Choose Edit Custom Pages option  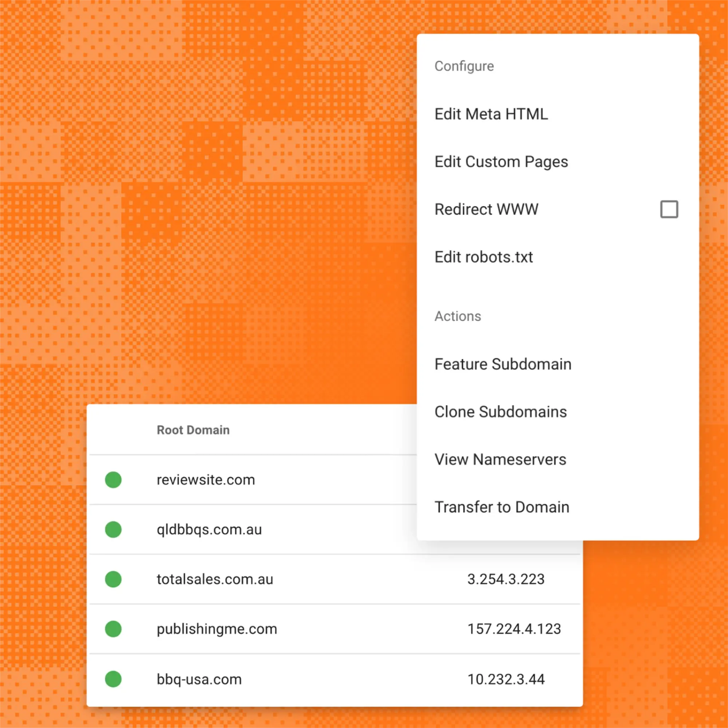pos(558,162)
